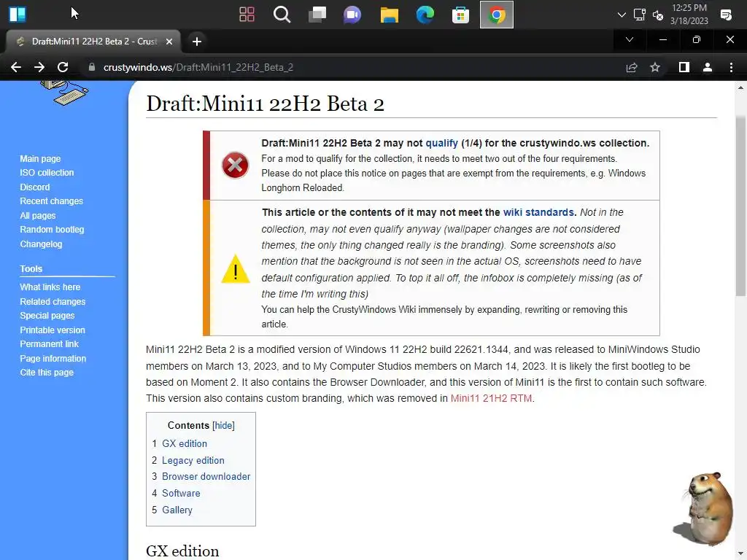Click the scrollbar up arrow
Screen dimensions: 747x560
click(x=740, y=87)
